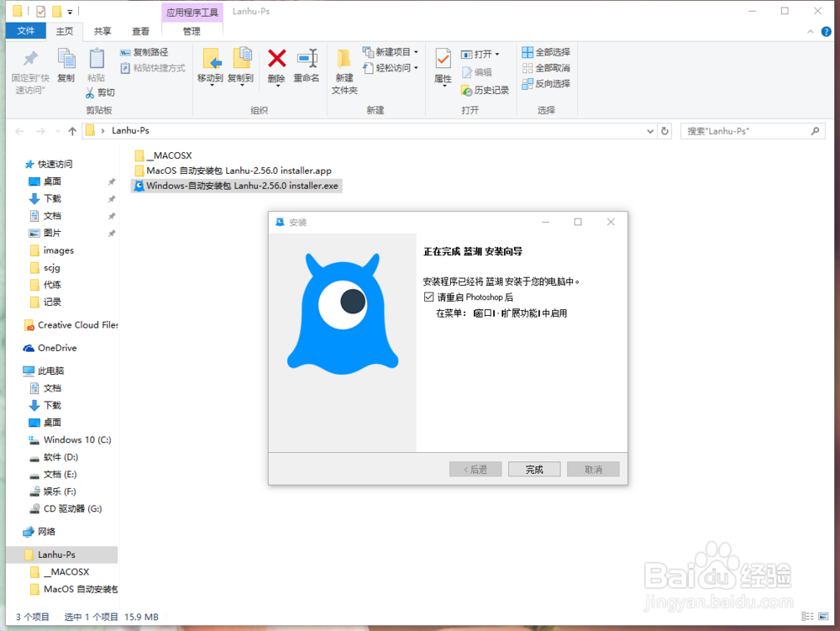The height and width of the screenshot is (631, 840).
Task: Click the Pin to Quick access icon
Action: [30, 59]
